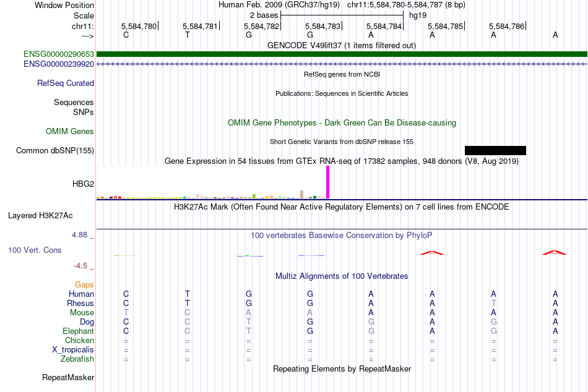Click the Dog species label
Screen dimensions: 588x392
87,322
